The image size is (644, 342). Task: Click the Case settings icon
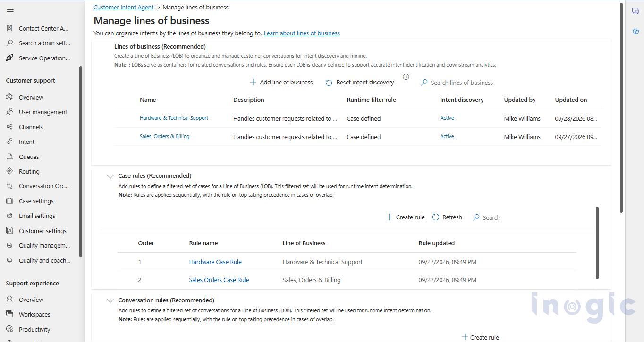tap(9, 201)
